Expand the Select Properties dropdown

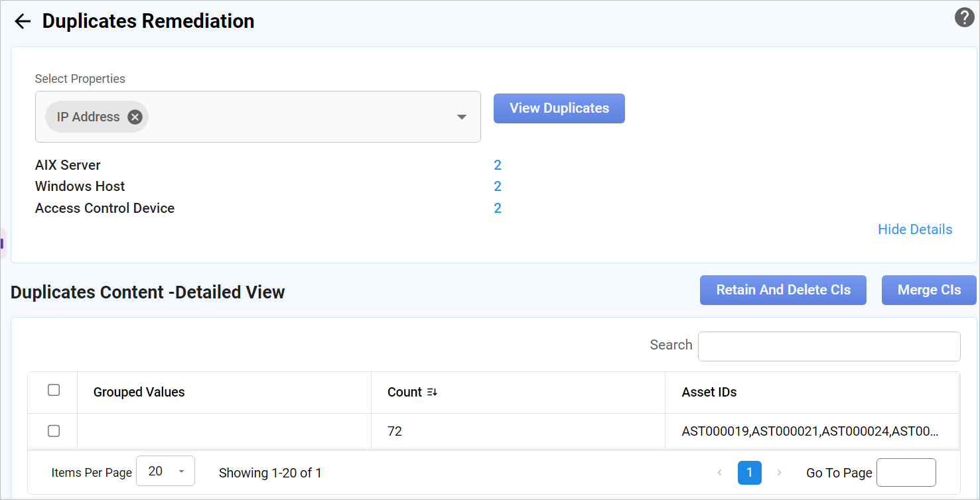[x=462, y=117]
